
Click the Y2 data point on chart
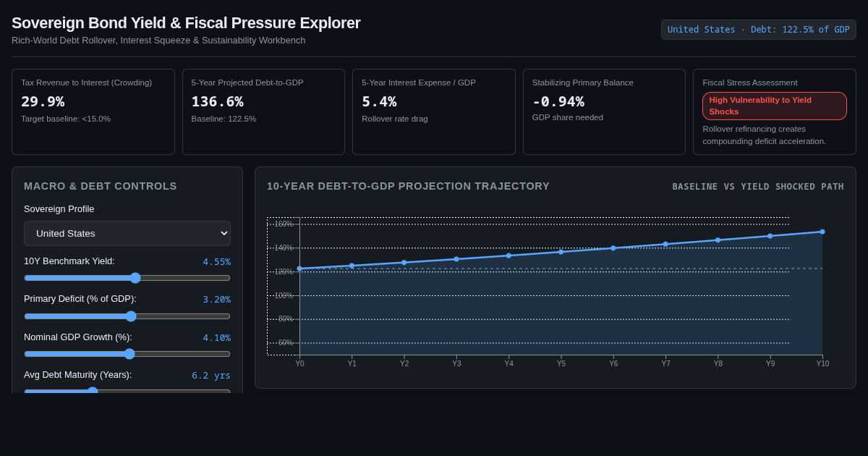click(x=404, y=263)
